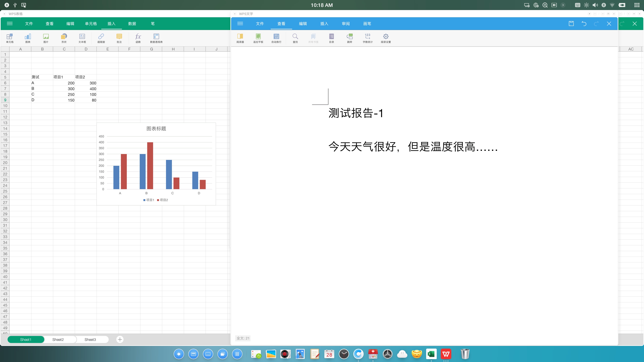
Task: Open the 审阅 review tab
Action: [x=345, y=23]
